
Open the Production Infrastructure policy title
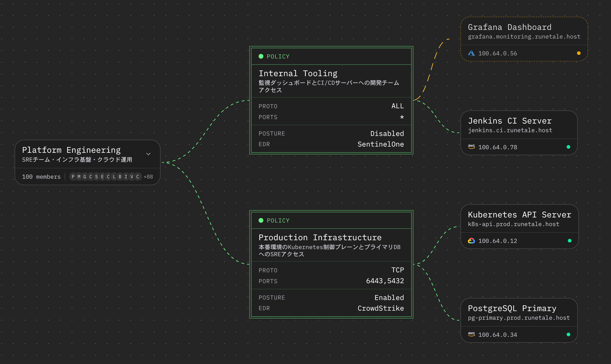coord(320,237)
